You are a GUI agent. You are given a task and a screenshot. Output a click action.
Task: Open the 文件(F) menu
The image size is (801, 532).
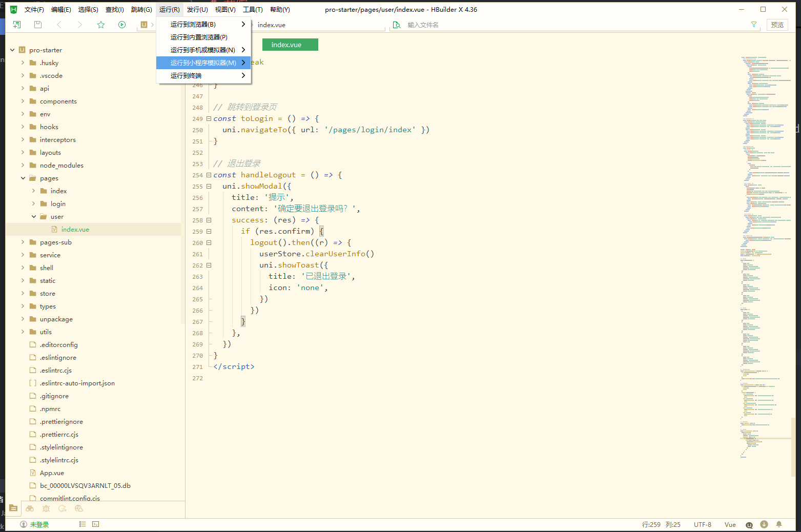(34, 9)
